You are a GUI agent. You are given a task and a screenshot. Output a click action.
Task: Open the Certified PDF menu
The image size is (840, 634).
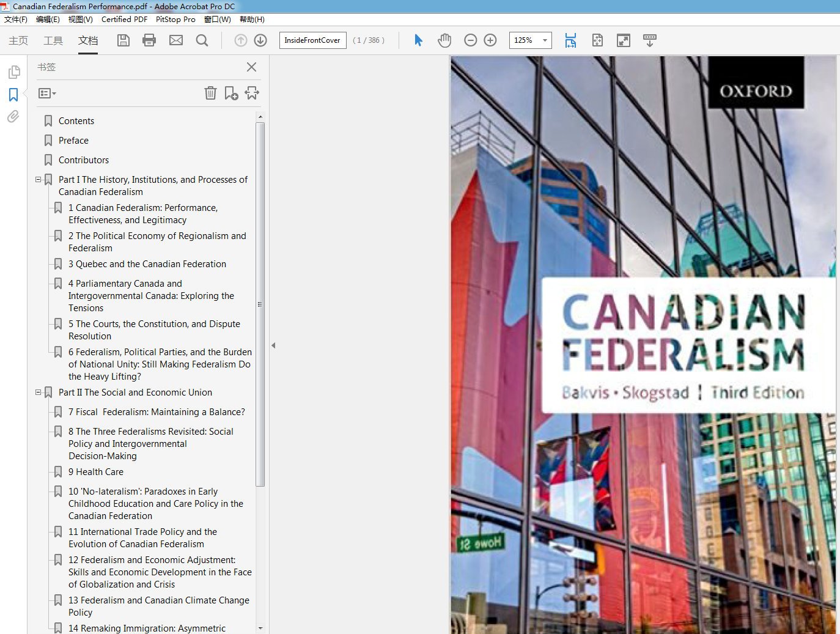tap(124, 20)
